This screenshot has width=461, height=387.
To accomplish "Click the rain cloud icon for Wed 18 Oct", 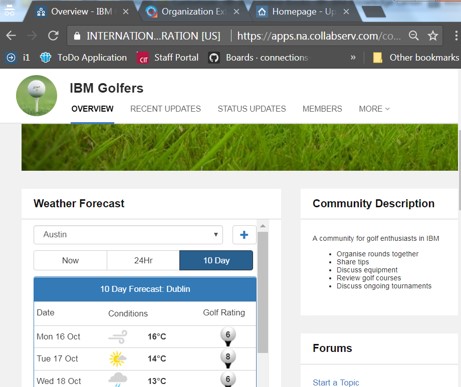I will (118, 380).
